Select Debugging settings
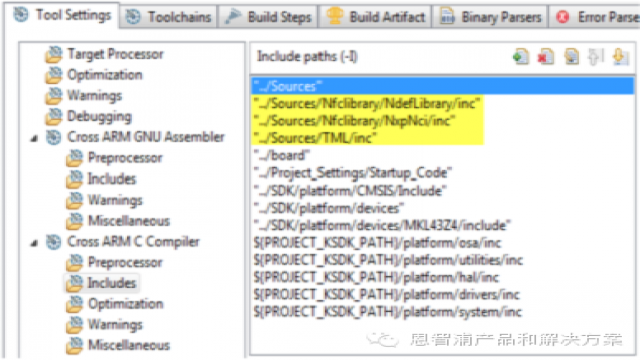The height and width of the screenshot is (360, 640). [99, 116]
